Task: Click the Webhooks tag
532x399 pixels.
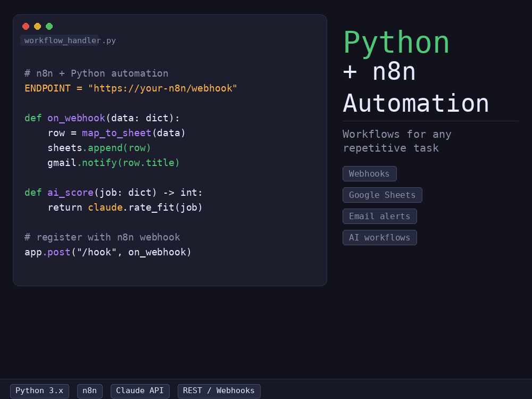Action: click(370, 174)
